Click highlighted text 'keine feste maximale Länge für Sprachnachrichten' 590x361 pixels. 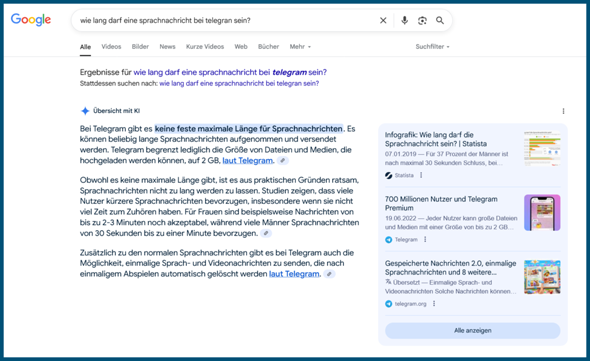pos(249,129)
